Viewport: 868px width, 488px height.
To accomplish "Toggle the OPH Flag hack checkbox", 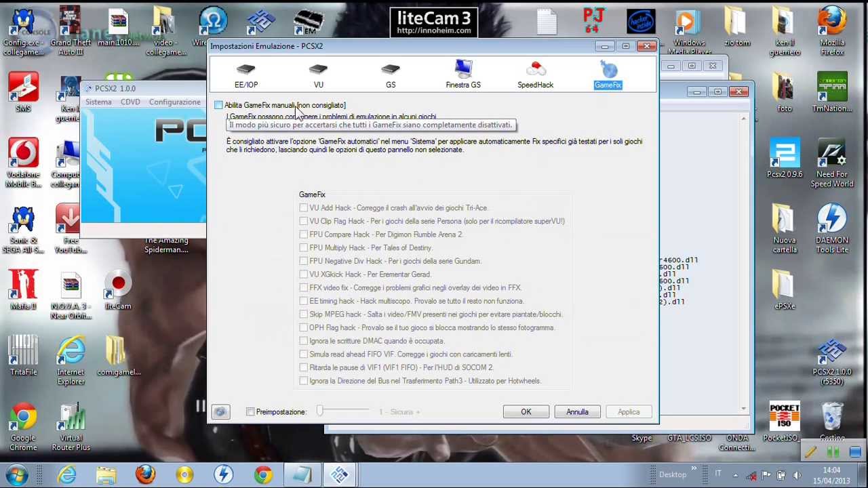I will (x=303, y=327).
